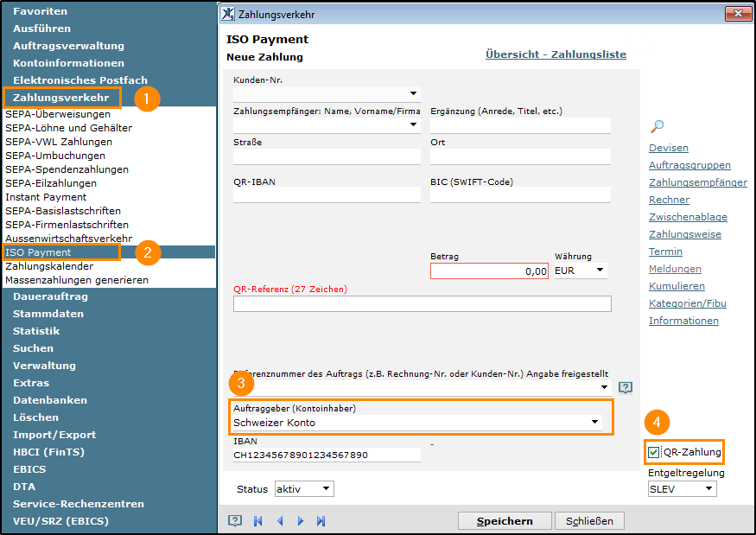This screenshot has height=535, width=756.
Task: Select Elektronisches Postfach menu
Action: (80, 80)
